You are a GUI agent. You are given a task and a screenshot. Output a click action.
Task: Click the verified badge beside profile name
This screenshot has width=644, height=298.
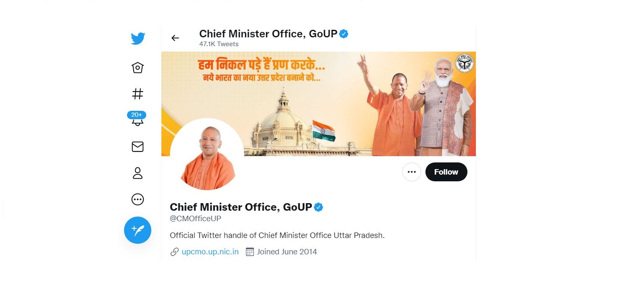click(x=319, y=207)
